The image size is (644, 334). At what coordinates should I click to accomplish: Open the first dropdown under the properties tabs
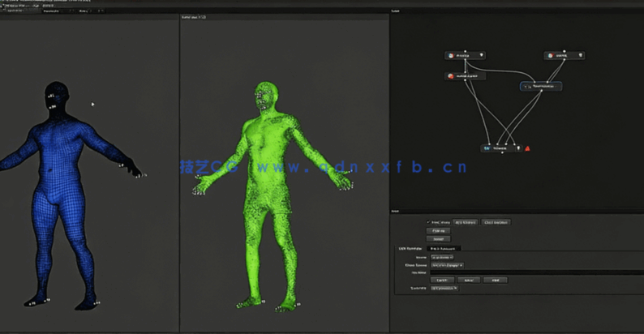click(x=444, y=256)
